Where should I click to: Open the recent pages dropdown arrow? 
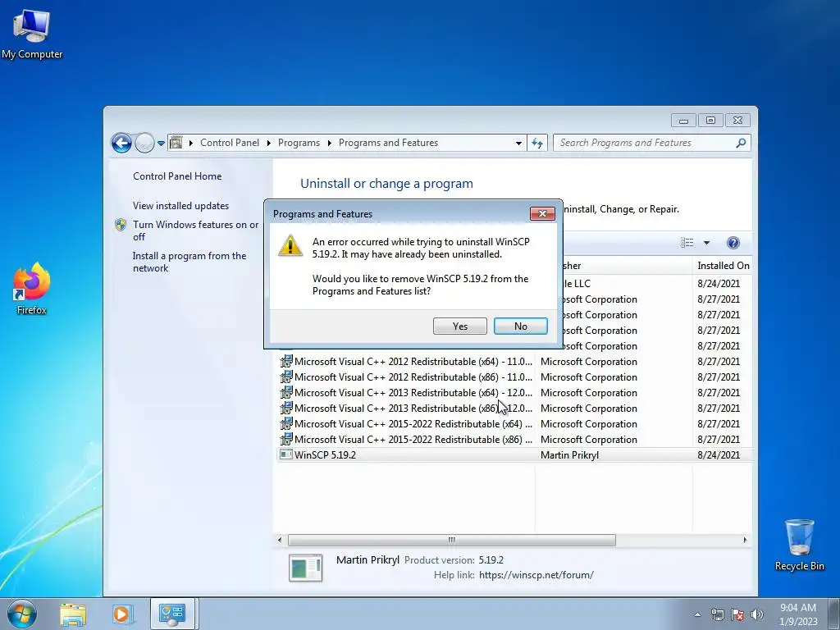click(161, 144)
